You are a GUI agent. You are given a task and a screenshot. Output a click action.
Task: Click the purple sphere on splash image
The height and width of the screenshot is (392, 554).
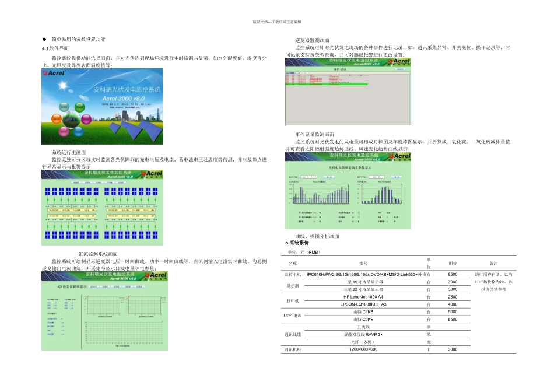(x=86, y=119)
